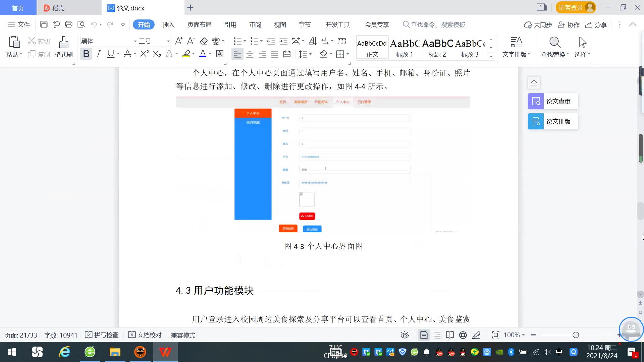
Task: Click the Format Painter (格式刷) icon
Action: click(63, 43)
